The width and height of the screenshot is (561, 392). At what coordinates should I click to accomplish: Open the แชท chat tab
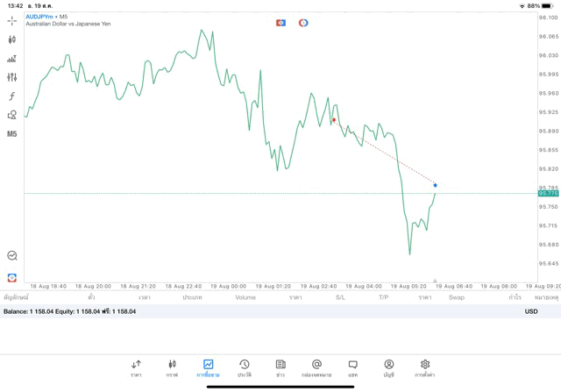pyautogui.click(x=352, y=367)
